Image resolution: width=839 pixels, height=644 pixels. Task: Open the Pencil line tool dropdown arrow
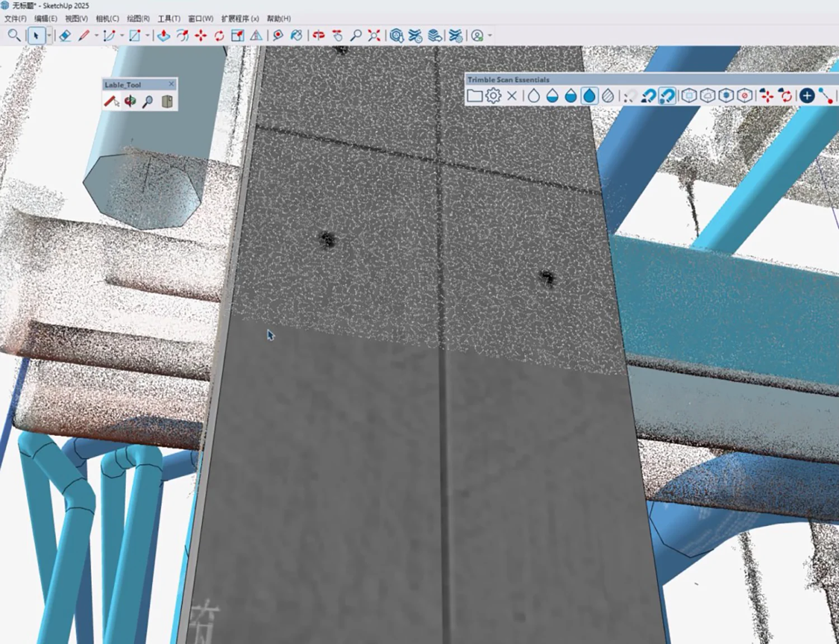[x=96, y=36]
